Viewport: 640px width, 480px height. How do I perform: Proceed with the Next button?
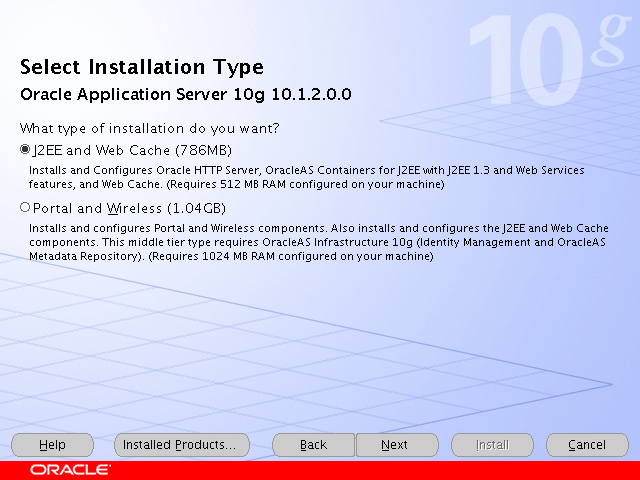pyautogui.click(x=397, y=444)
